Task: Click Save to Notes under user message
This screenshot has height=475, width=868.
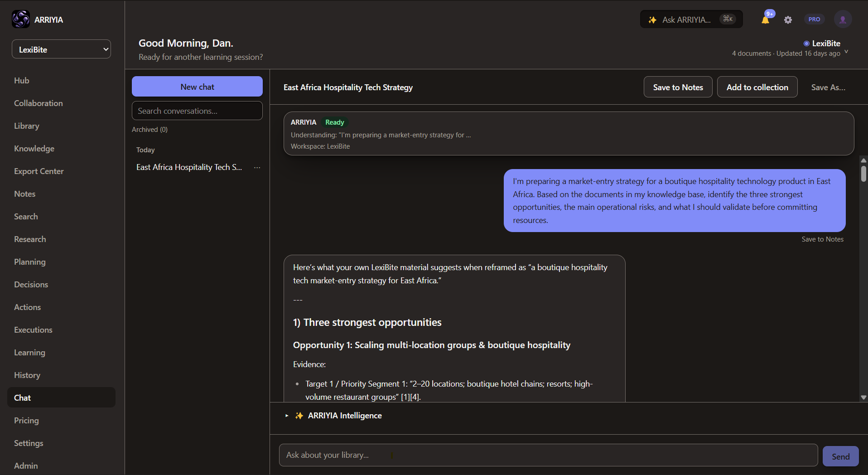Action: click(822, 239)
